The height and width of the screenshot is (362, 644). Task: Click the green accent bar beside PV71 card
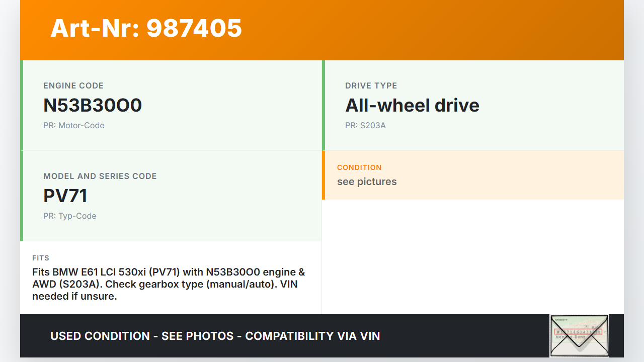tap(22, 196)
